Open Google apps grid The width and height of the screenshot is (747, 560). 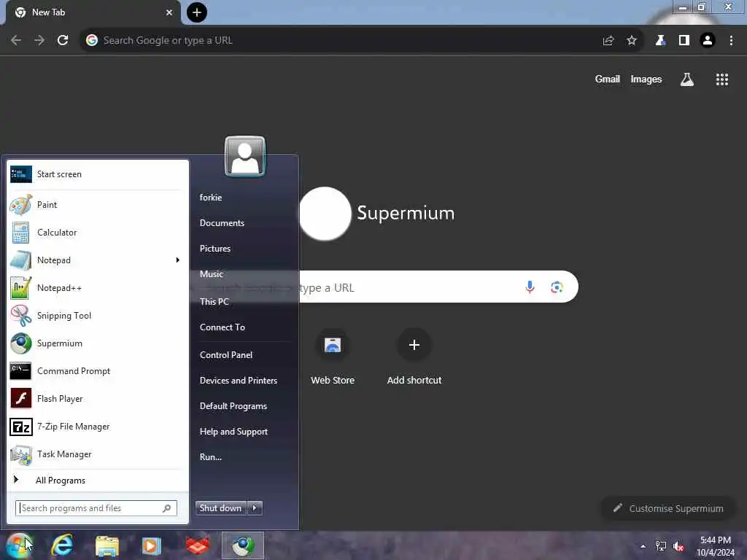click(x=722, y=79)
